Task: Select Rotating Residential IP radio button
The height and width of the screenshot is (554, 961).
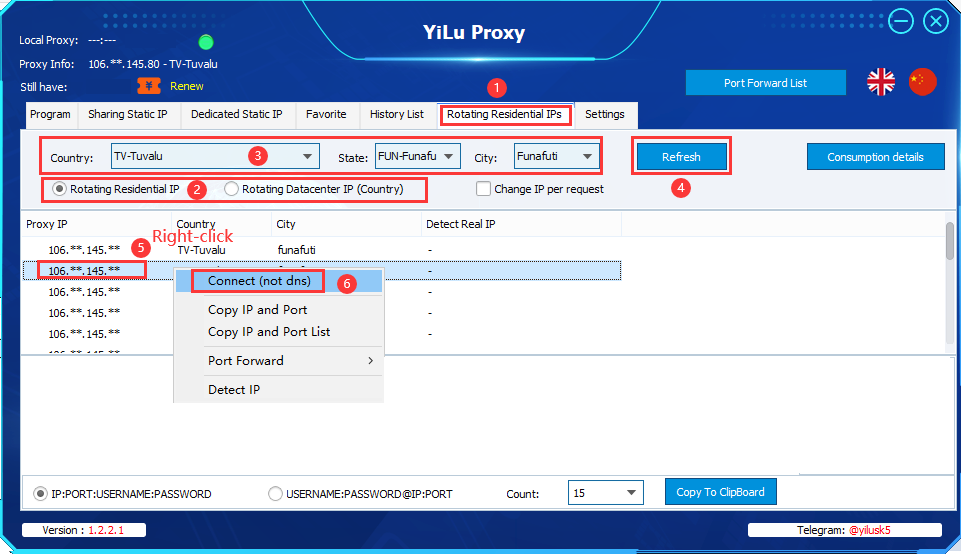Action: point(60,188)
